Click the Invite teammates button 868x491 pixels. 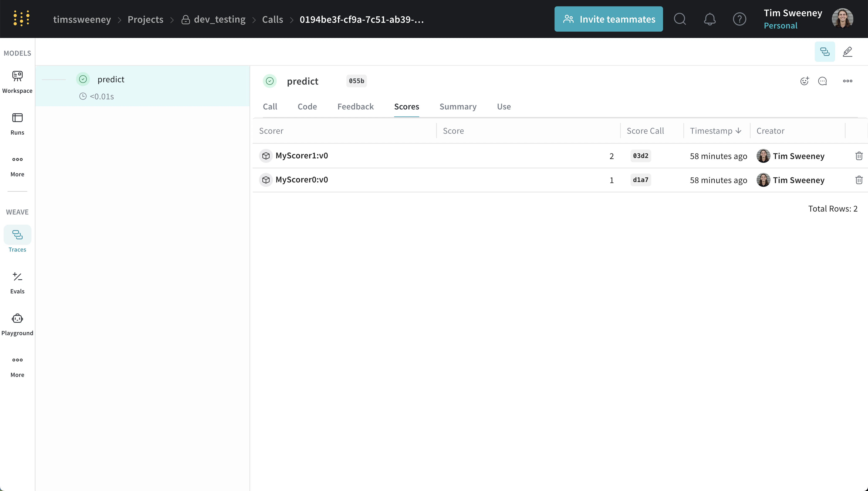tap(608, 19)
